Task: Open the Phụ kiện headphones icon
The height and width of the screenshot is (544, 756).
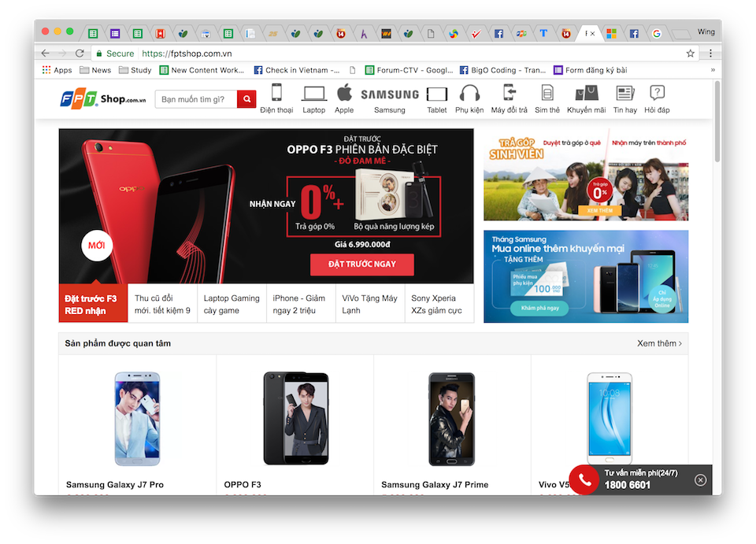Action: tap(469, 93)
